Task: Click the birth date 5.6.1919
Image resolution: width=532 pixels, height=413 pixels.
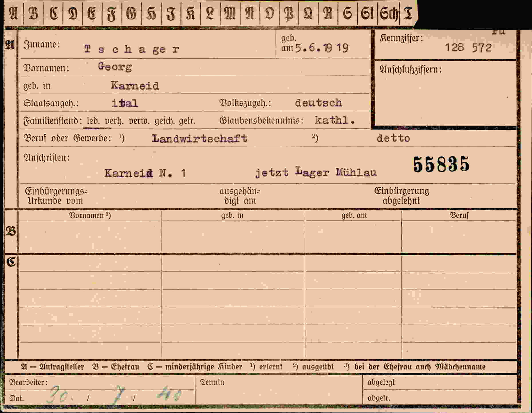Action: (322, 48)
